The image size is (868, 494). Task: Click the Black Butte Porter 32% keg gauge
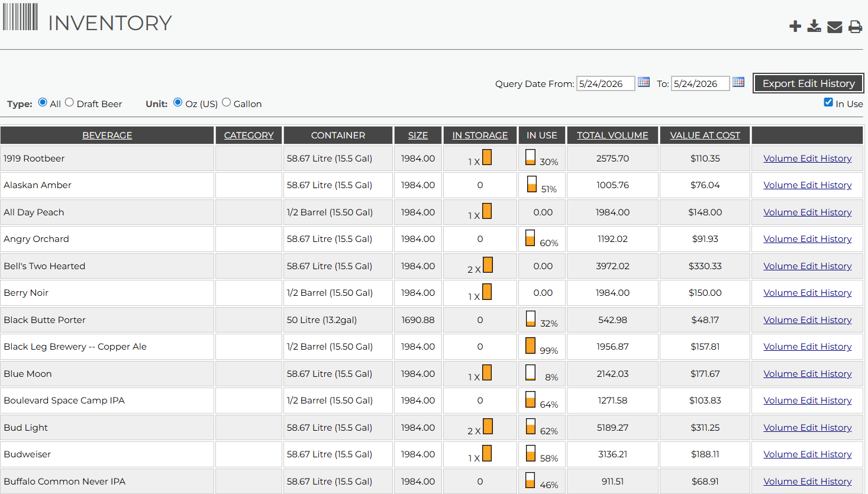point(531,319)
